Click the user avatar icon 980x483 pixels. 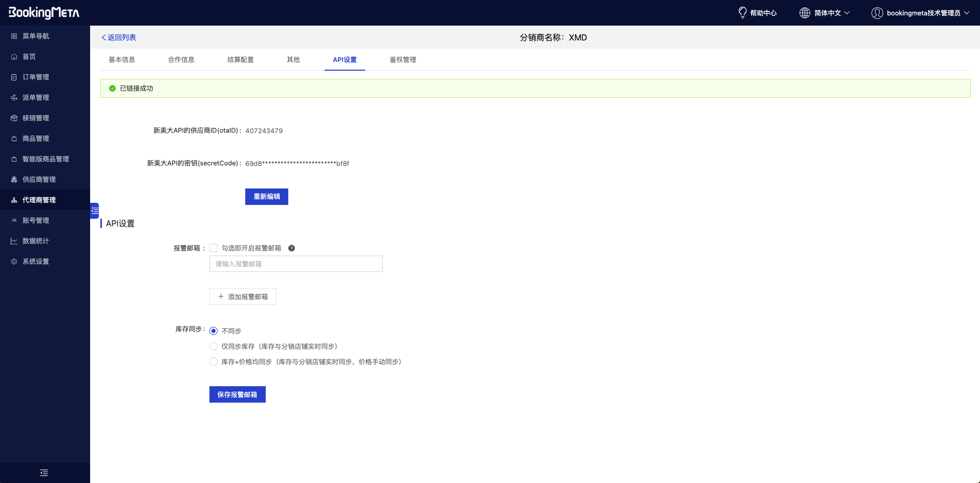click(877, 13)
